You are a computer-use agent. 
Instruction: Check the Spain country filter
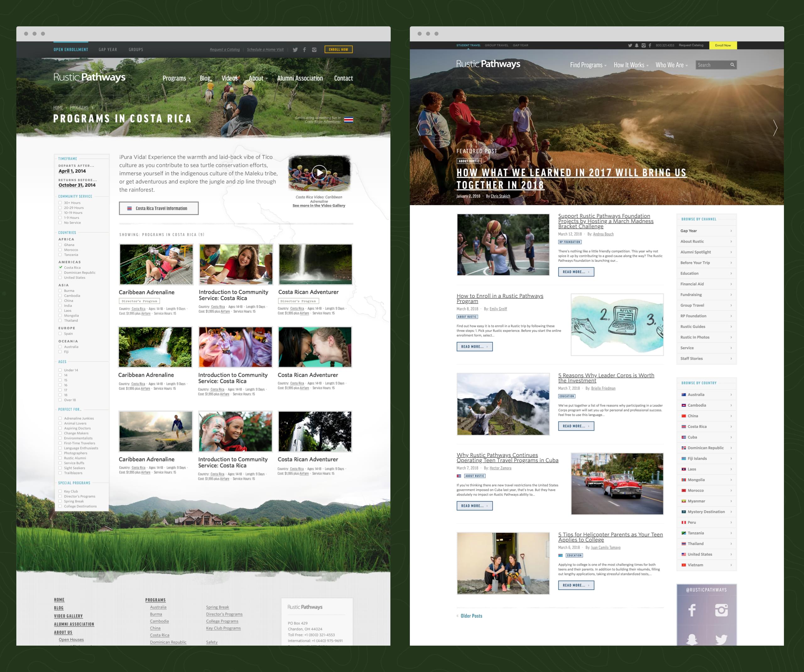point(60,334)
